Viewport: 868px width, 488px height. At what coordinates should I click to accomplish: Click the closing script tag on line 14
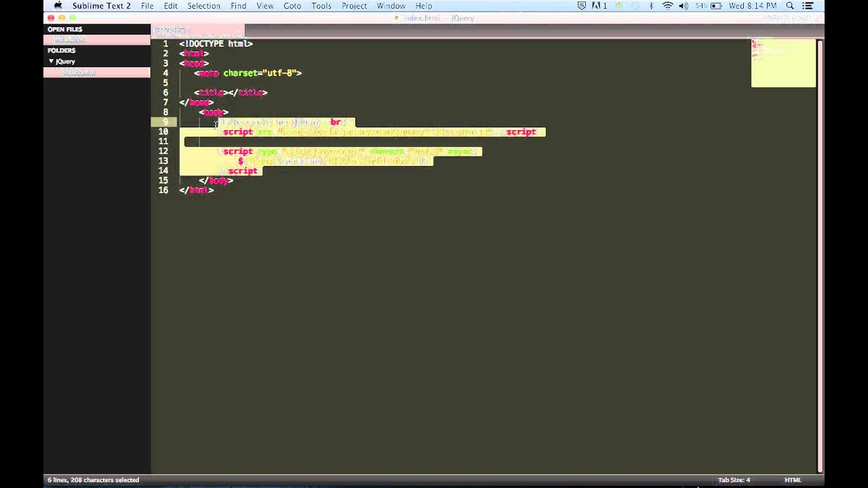click(241, 171)
